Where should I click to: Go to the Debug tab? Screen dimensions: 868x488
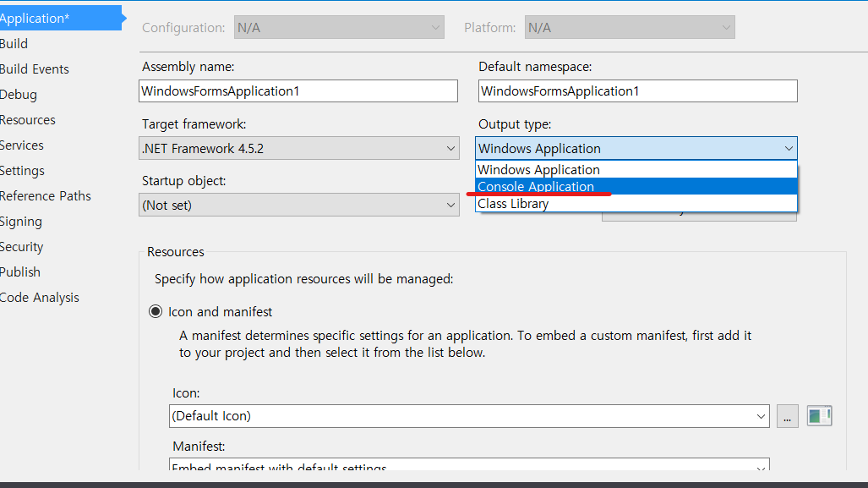click(19, 95)
